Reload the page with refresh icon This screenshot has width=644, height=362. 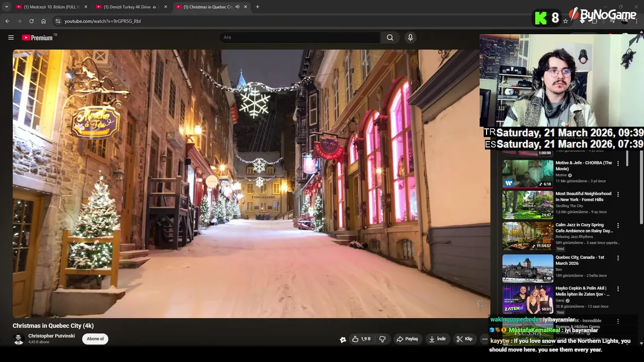pos(31,21)
